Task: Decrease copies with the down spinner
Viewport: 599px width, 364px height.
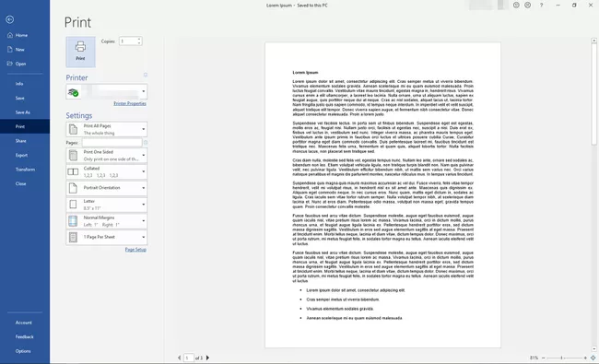Action: [139, 43]
